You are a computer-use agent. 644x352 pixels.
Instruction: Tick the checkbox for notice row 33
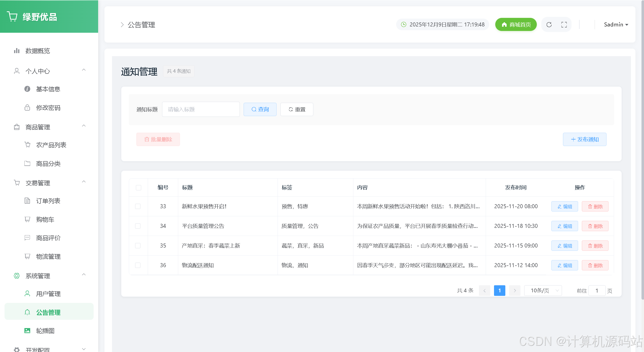138,206
